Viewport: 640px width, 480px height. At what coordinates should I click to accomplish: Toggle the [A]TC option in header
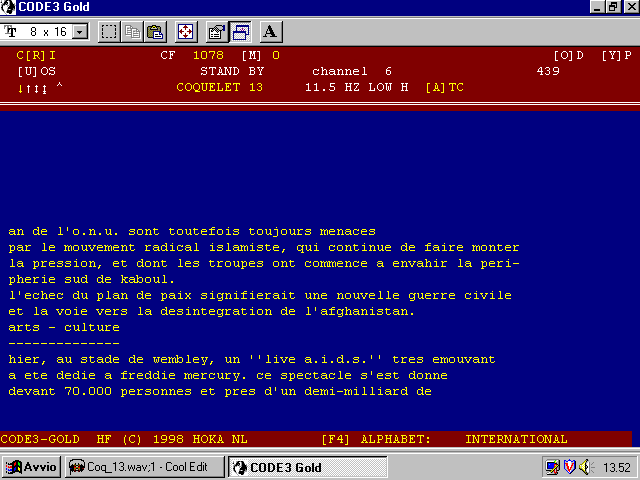click(444, 87)
